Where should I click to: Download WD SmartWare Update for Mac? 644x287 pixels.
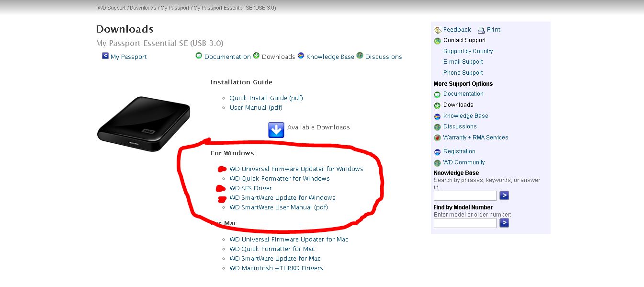[x=275, y=258]
